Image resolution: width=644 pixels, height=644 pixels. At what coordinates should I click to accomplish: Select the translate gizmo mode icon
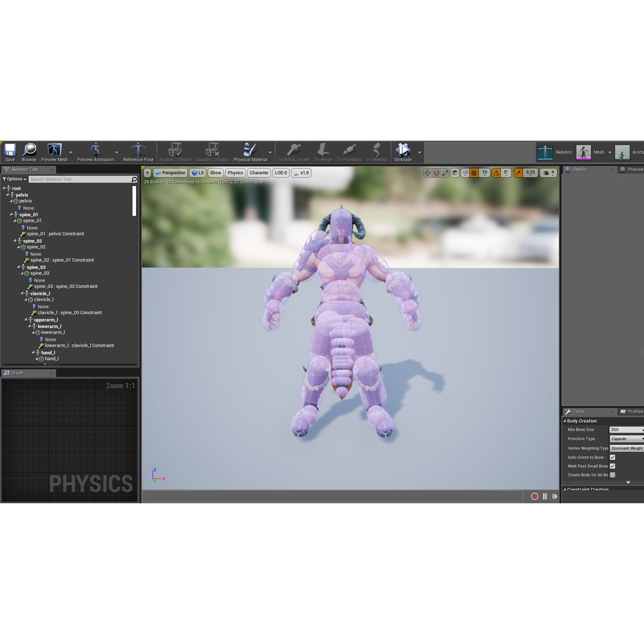coord(427,173)
